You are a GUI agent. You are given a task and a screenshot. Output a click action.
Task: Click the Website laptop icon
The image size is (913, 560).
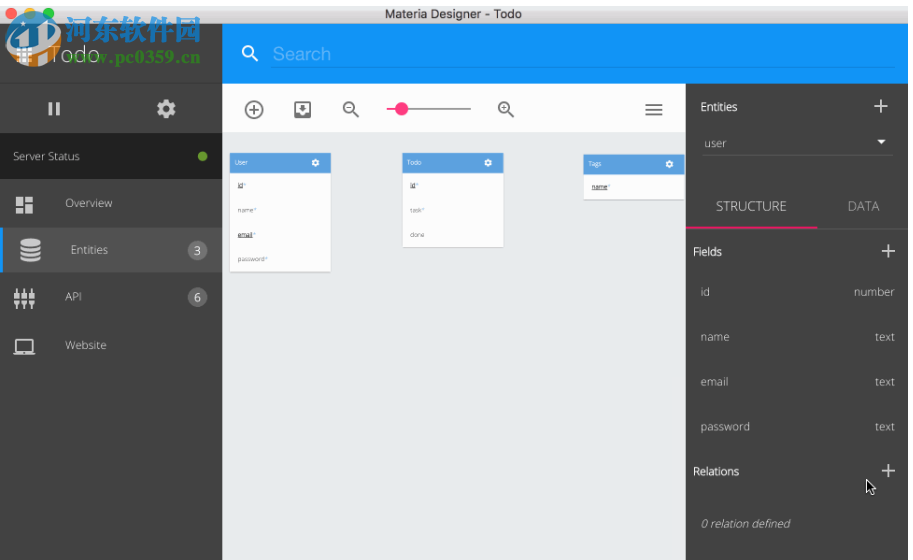[24, 346]
